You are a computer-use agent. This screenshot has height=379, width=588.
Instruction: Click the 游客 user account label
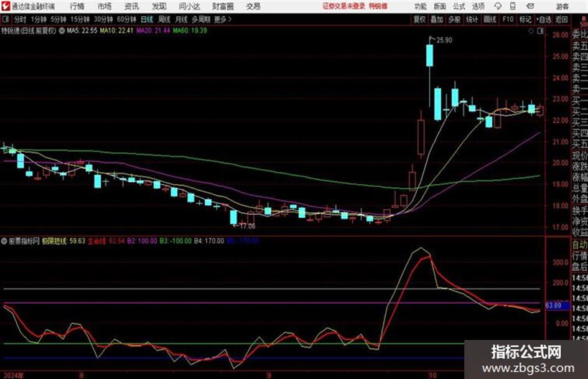pyautogui.click(x=562, y=6)
